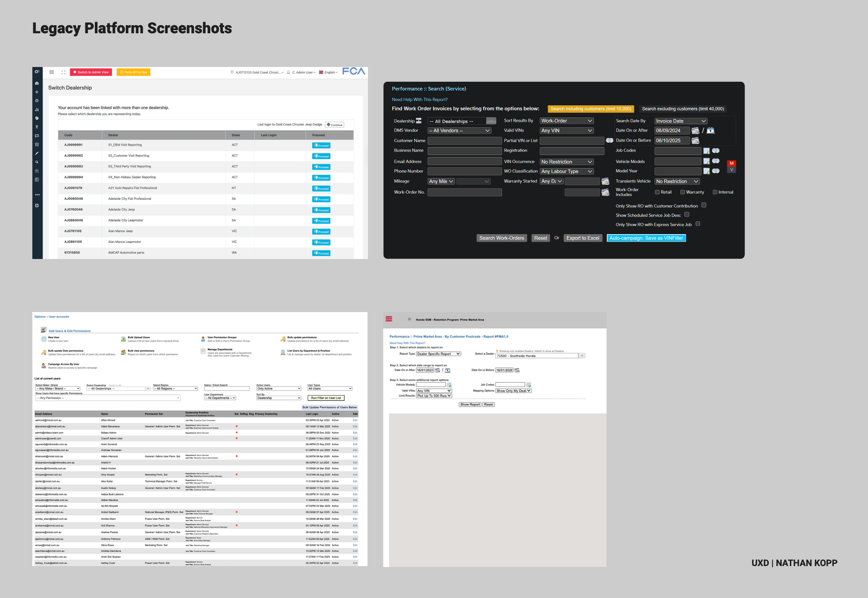Click the Continue button for the last login
Screen dimensions: 868x598
pyautogui.click(x=334, y=125)
